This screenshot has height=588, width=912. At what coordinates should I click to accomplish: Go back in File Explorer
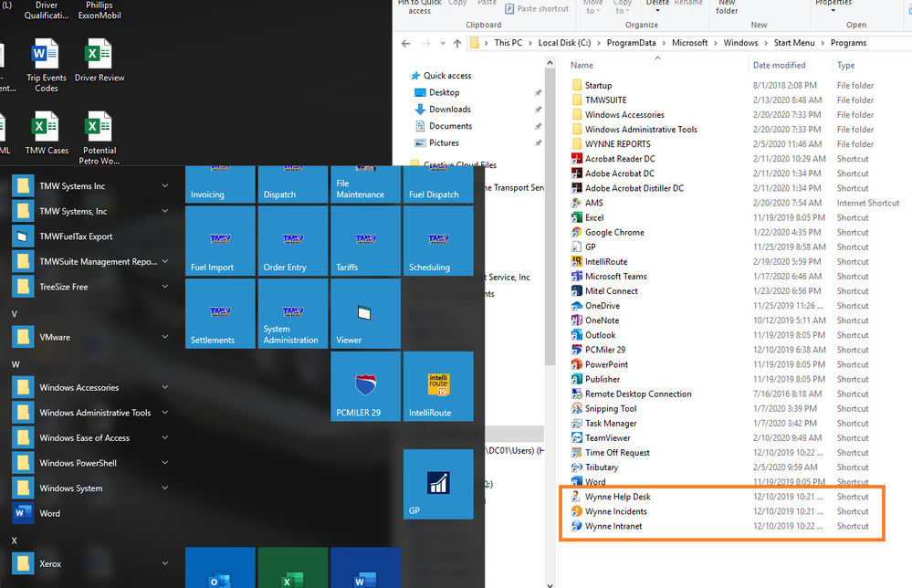tap(406, 43)
